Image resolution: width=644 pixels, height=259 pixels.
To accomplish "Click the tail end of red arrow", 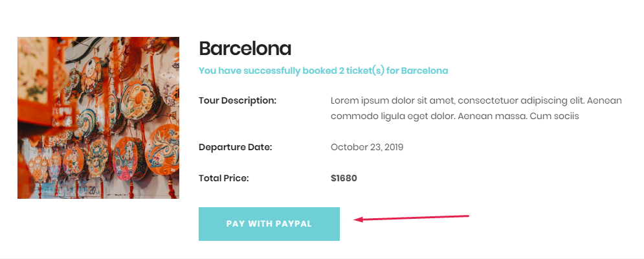I will (x=467, y=216).
